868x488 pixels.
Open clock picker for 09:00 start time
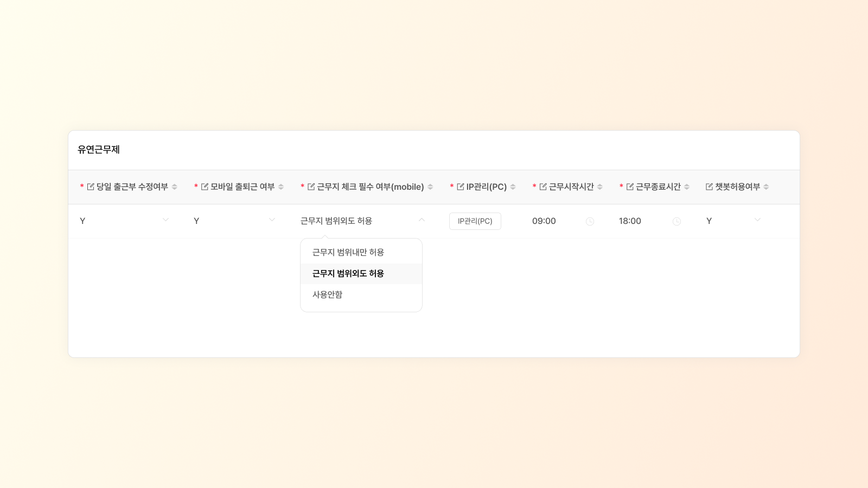[590, 221]
